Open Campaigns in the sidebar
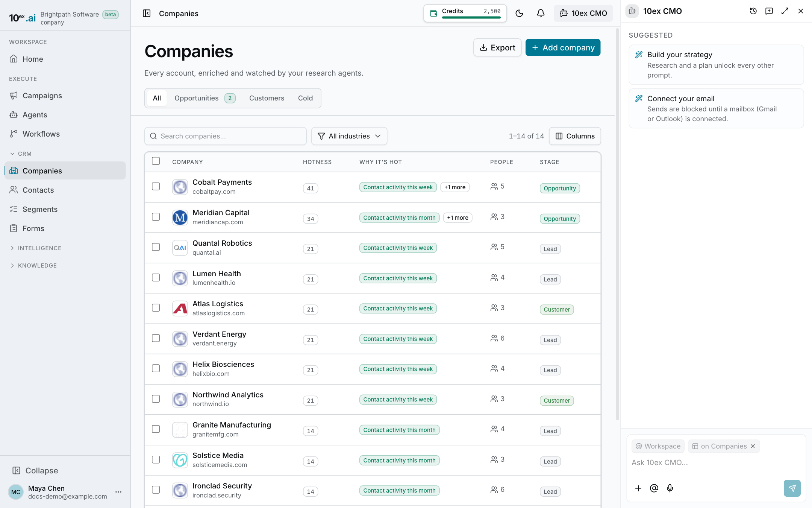 tap(65, 96)
